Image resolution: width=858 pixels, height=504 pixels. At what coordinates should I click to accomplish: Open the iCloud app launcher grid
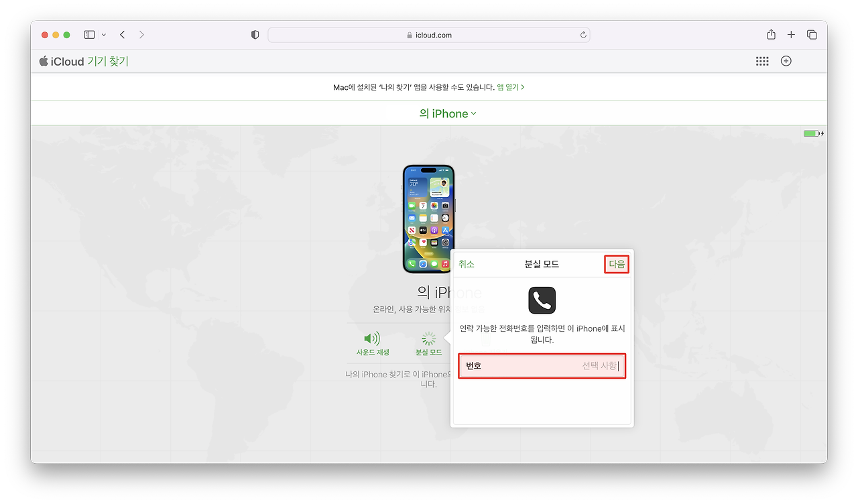point(762,61)
